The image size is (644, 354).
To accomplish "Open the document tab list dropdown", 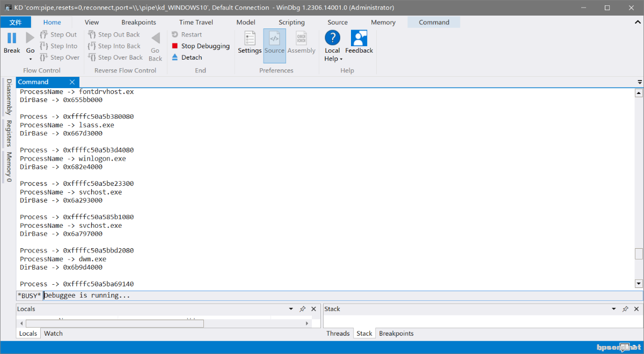I will pyautogui.click(x=640, y=82).
